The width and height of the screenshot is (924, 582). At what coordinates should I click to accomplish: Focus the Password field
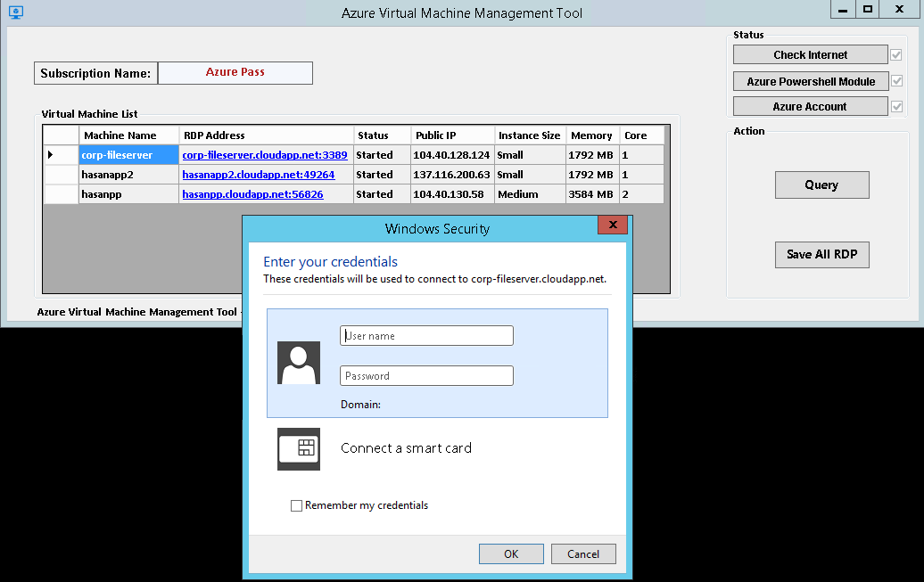pos(426,376)
